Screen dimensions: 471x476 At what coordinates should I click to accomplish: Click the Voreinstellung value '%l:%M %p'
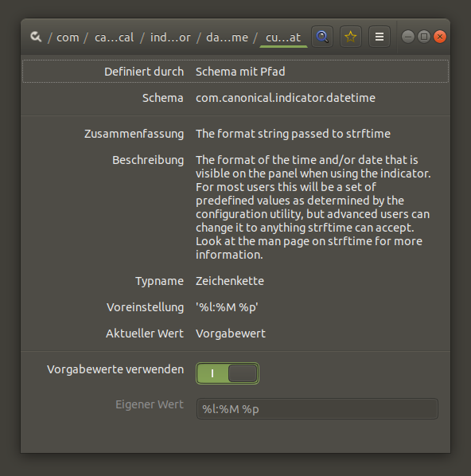tap(227, 307)
